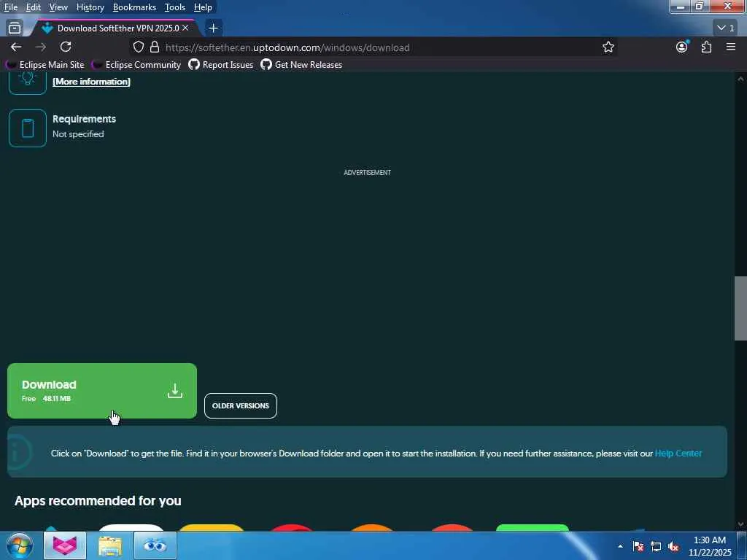Click the Requirements heading text
This screenshot has height=560, width=747.
[x=85, y=119]
